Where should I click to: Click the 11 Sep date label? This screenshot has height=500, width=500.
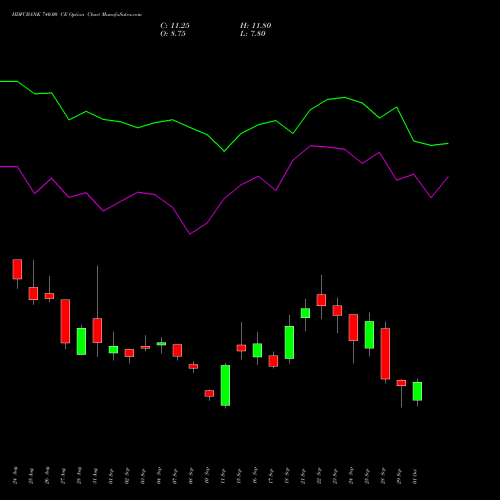[223, 476]
